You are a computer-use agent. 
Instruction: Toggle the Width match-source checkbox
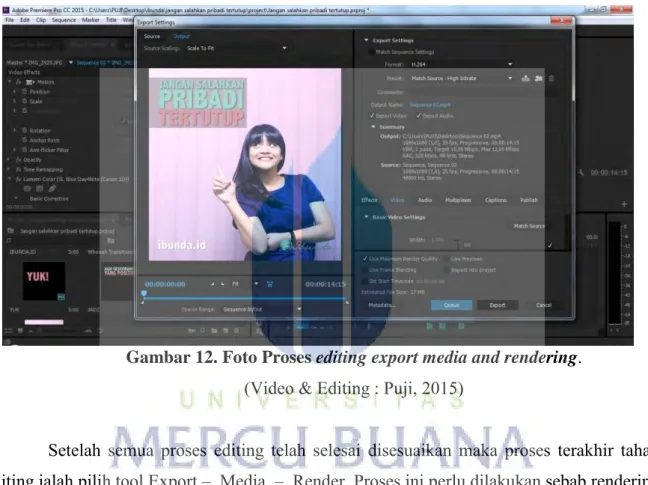(550, 245)
